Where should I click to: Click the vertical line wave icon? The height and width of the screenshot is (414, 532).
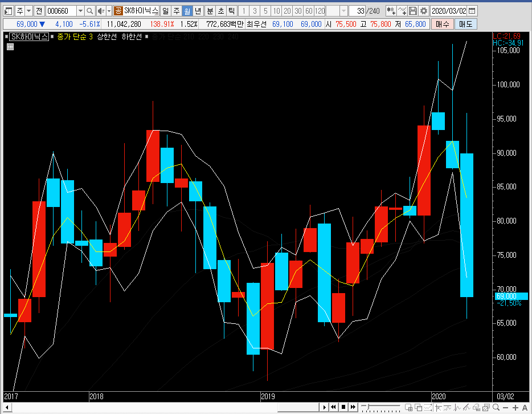pos(457,407)
